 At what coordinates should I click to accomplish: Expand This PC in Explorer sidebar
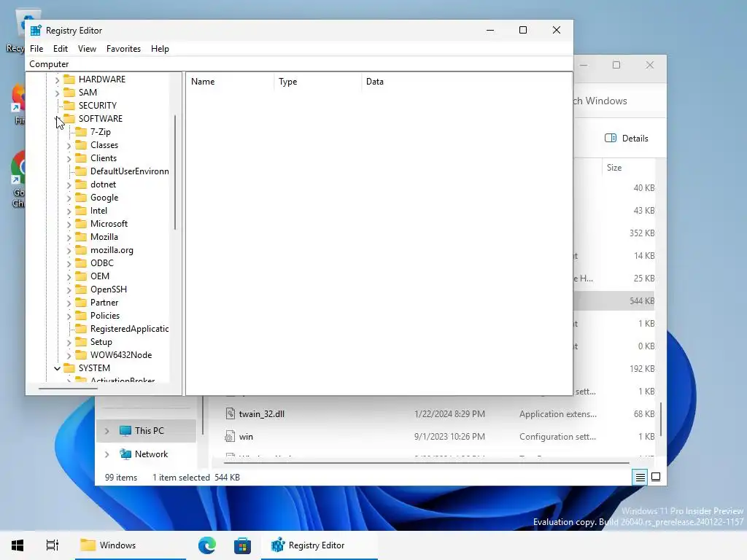107,431
